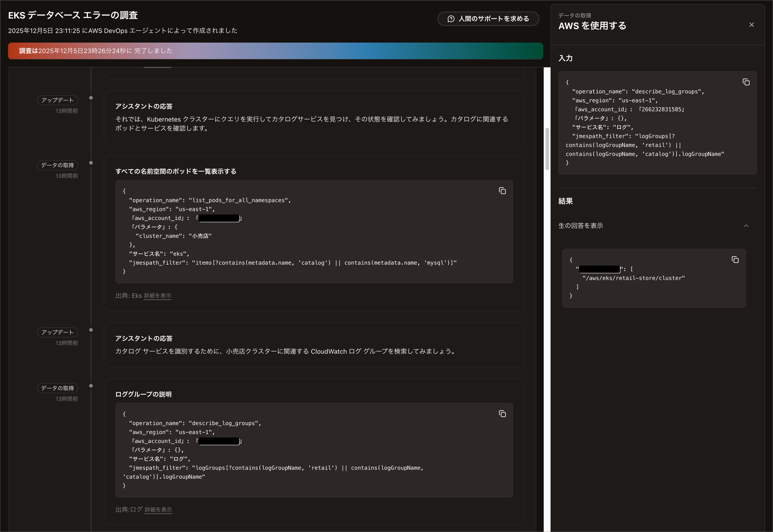Click the second データの取得 timeline tag

click(x=57, y=388)
